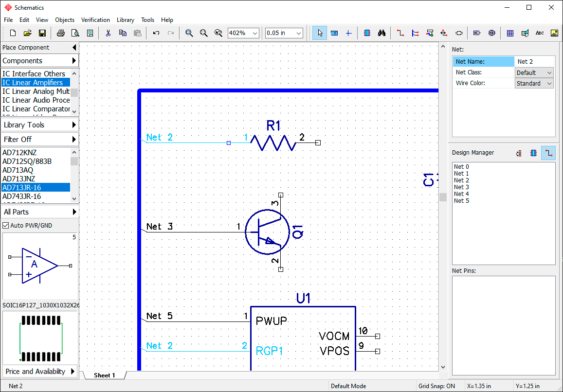Click the Price and Availability button

coord(39,371)
